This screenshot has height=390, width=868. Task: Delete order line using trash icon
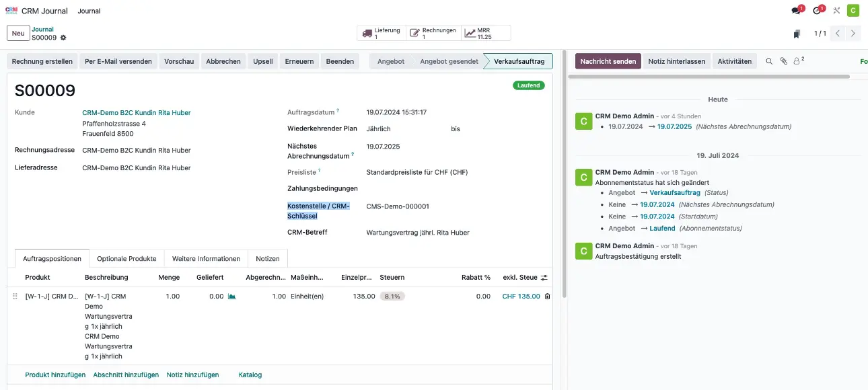pos(547,297)
